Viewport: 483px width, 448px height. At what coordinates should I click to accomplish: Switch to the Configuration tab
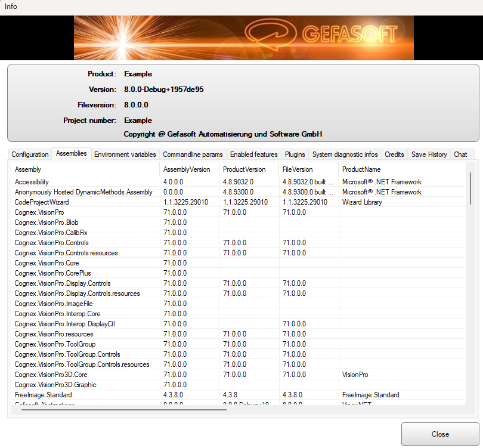coord(30,155)
